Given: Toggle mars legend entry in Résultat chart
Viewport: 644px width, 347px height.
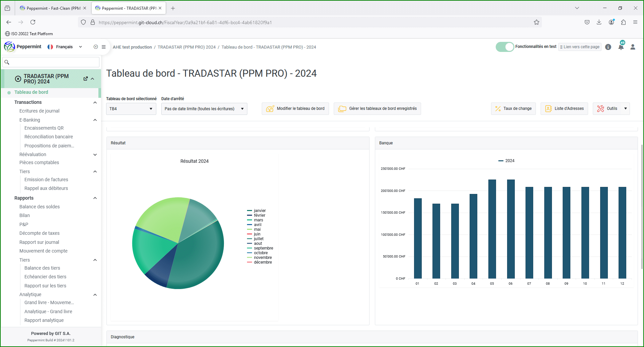Looking at the screenshot, I should [255, 220].
